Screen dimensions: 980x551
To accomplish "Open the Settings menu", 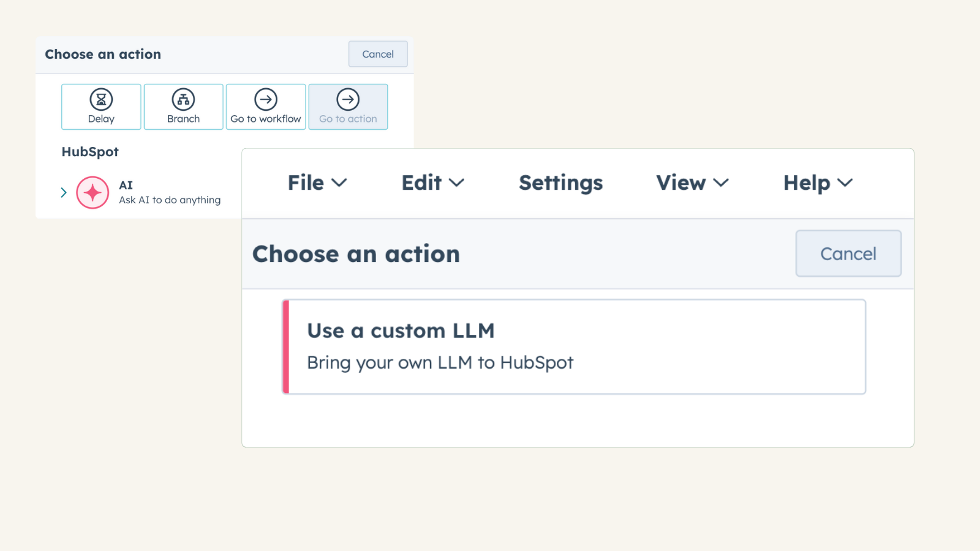I will pos(560,182).
